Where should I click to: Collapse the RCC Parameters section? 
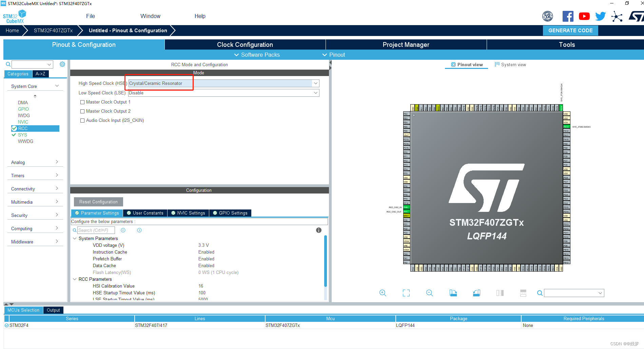[x=75, y=279]
